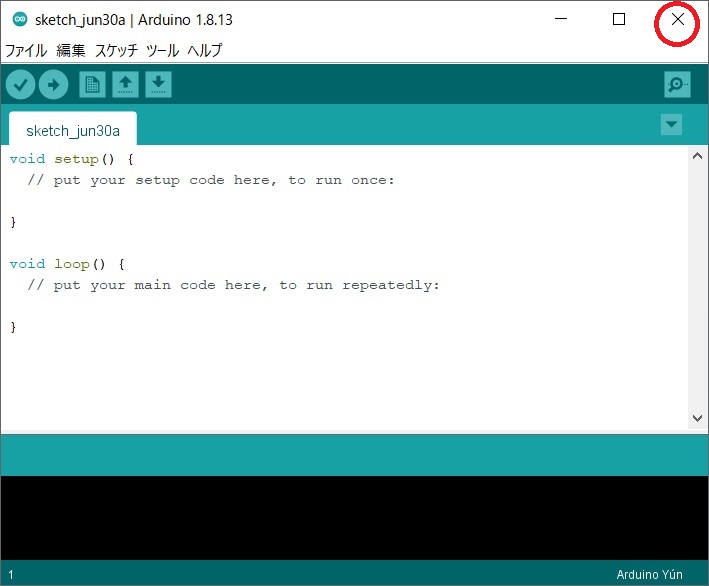This screenshot has height=586, width=709.
Task: Click the Arduino logo in the title bar
Action: pos(19,20)
